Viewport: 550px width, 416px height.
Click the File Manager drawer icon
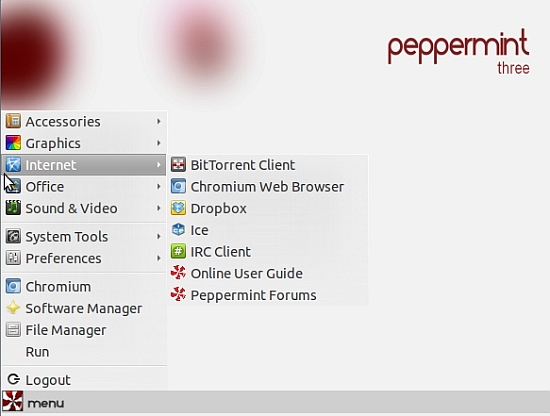pos(13,330)
